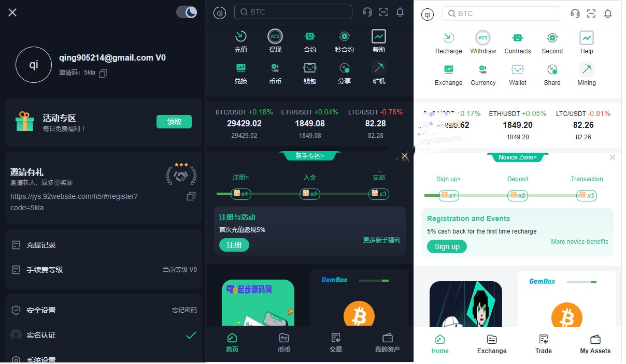Expand the 新手专区 banner
626x364 pixels.
pos(310,156)
